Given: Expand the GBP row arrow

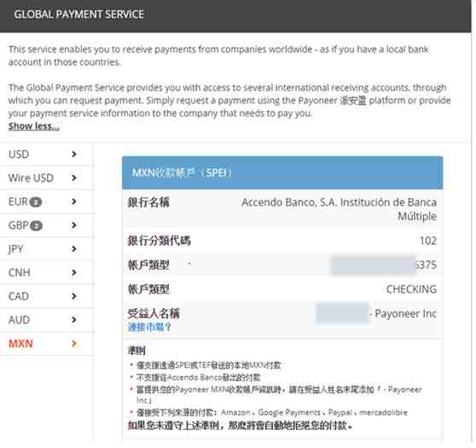Looking at the screenshot, I should pos(73,225).
